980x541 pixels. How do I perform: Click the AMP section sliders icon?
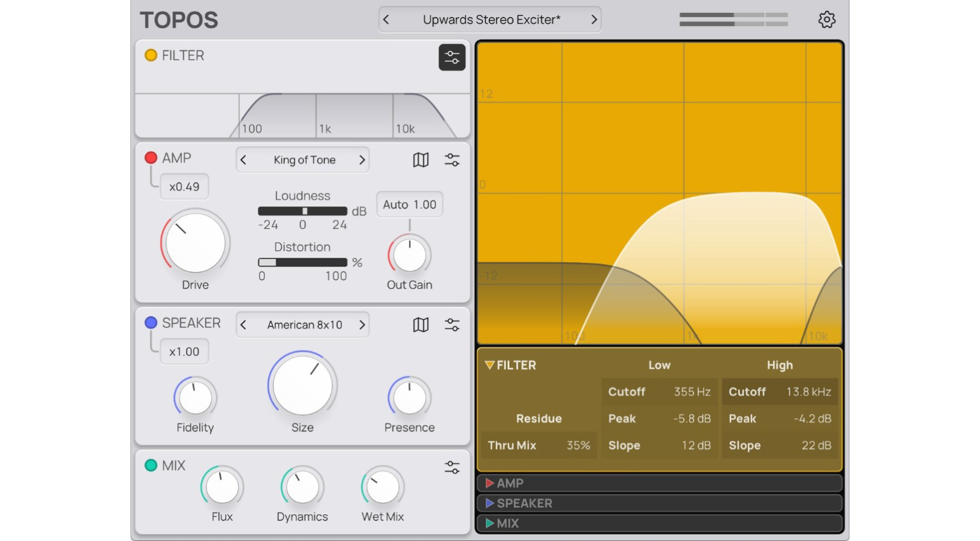point(452,160)
